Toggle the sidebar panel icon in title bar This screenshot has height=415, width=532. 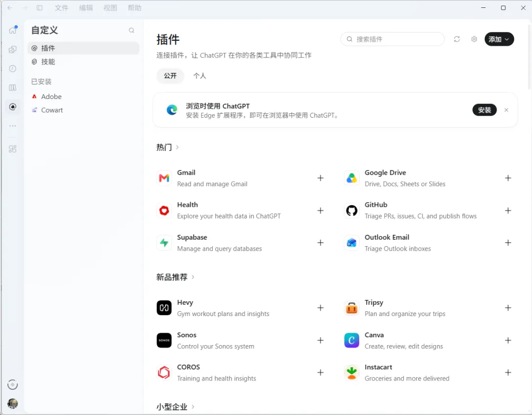pos(40,8)
